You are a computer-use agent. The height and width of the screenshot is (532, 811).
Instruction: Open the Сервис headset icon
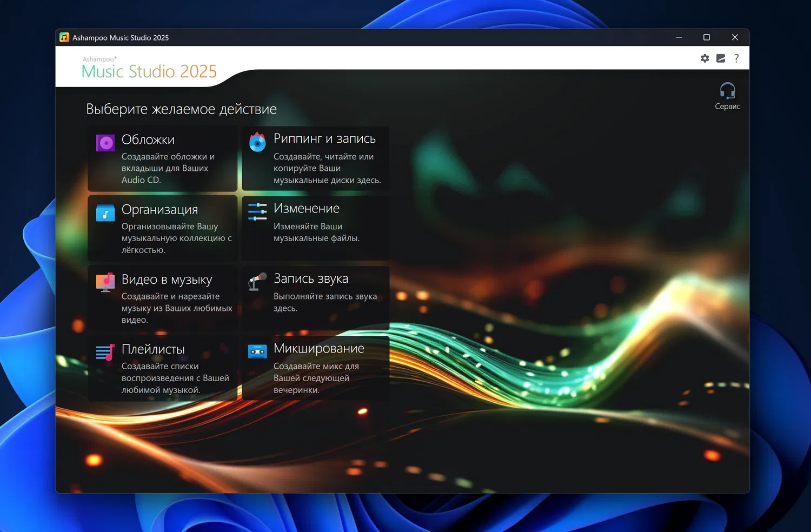pyautogui.click(x=728, y=90)
